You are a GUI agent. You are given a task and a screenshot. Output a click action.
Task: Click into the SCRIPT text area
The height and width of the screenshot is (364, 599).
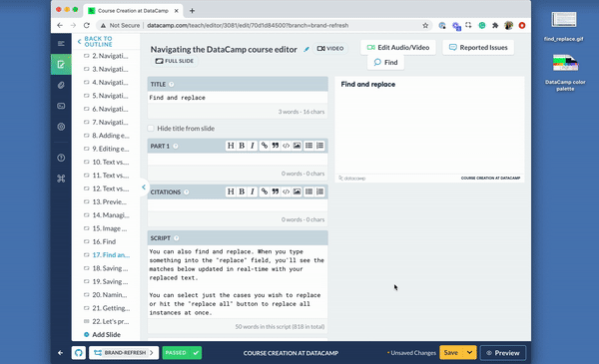point(238,282)
